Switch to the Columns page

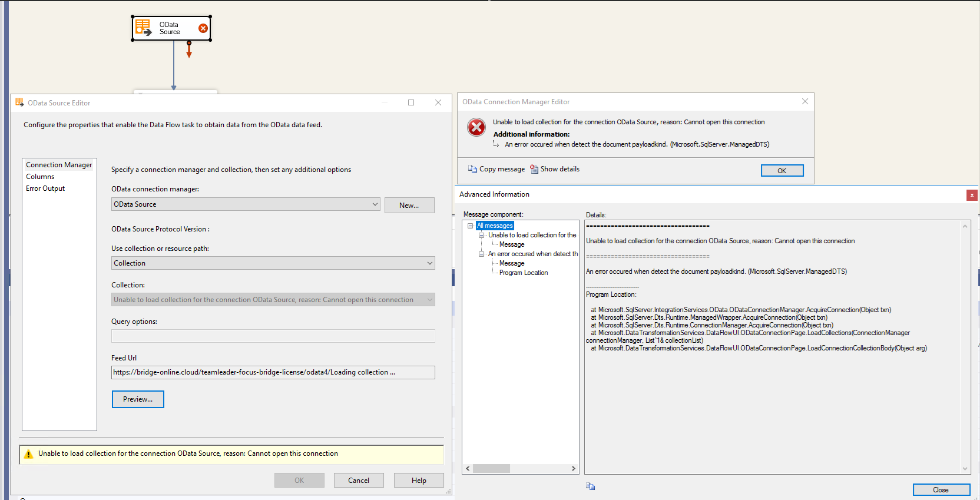coord(40,177)
